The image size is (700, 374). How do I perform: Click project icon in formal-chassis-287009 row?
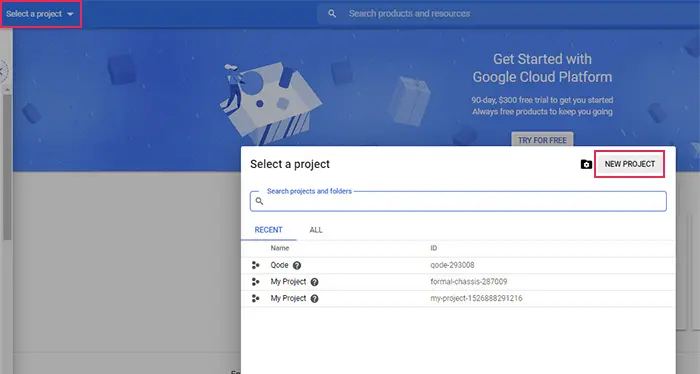pos(255,282)
